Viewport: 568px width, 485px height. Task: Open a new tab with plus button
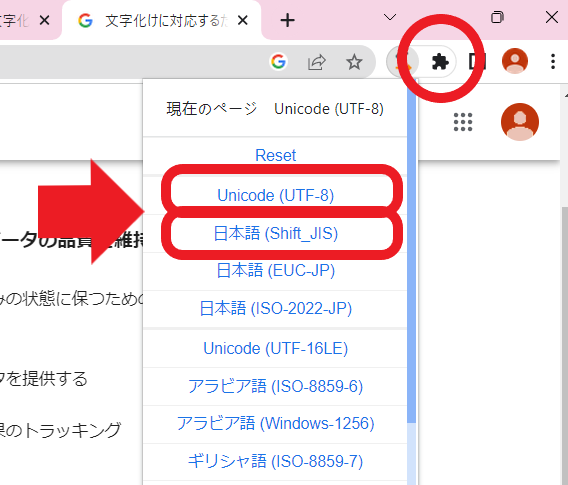(x=287, y=20)
